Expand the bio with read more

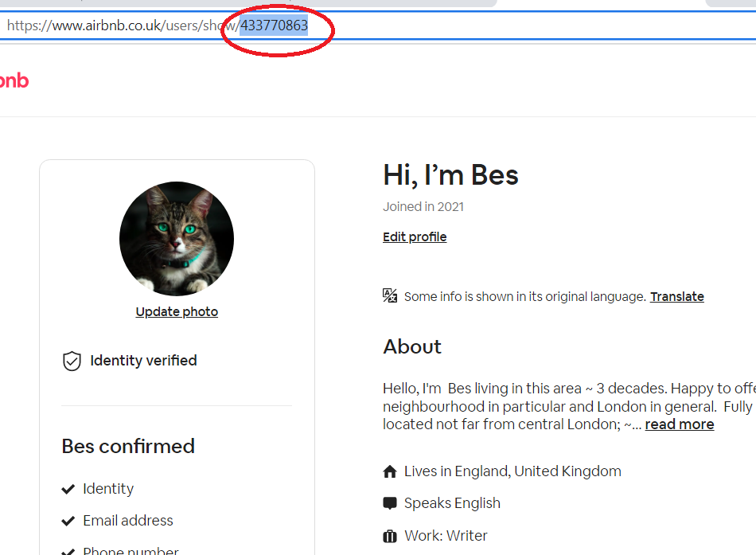click(679, 424)
